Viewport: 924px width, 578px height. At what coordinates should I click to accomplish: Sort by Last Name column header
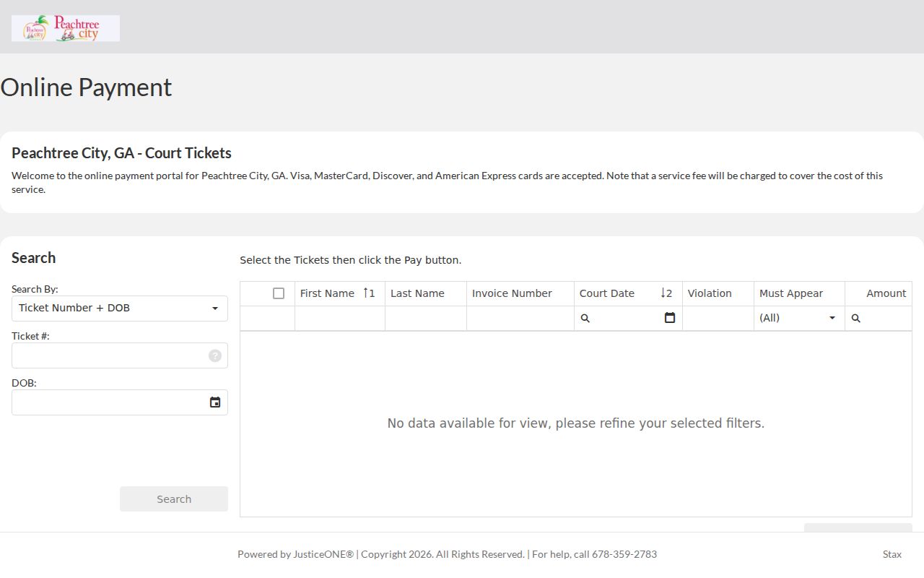[x=426, y=293]
